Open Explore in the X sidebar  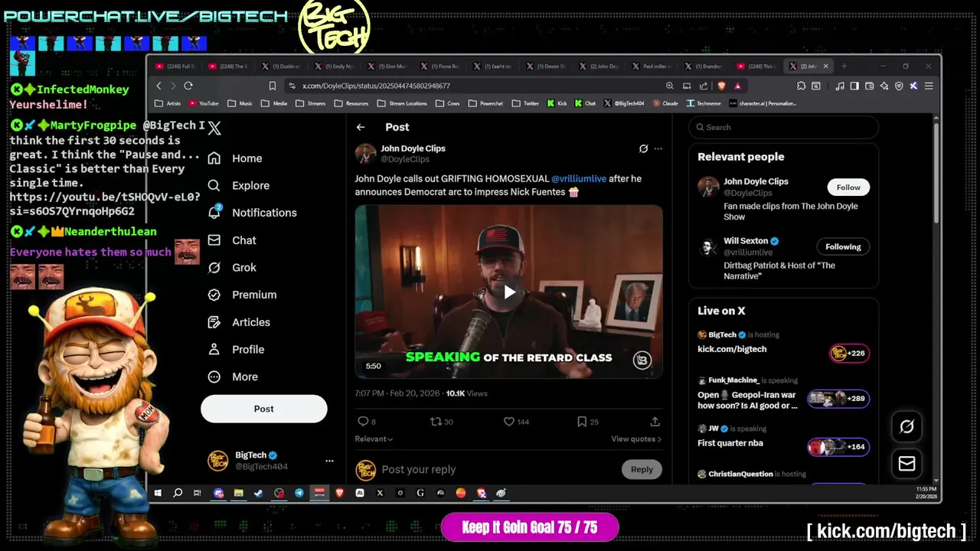pos(238,185)
